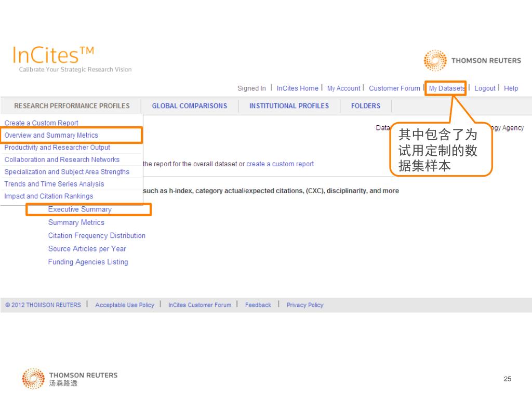This screenshot has height=399, width=532.
Task: Click Logout
Action: pos(485,88)
